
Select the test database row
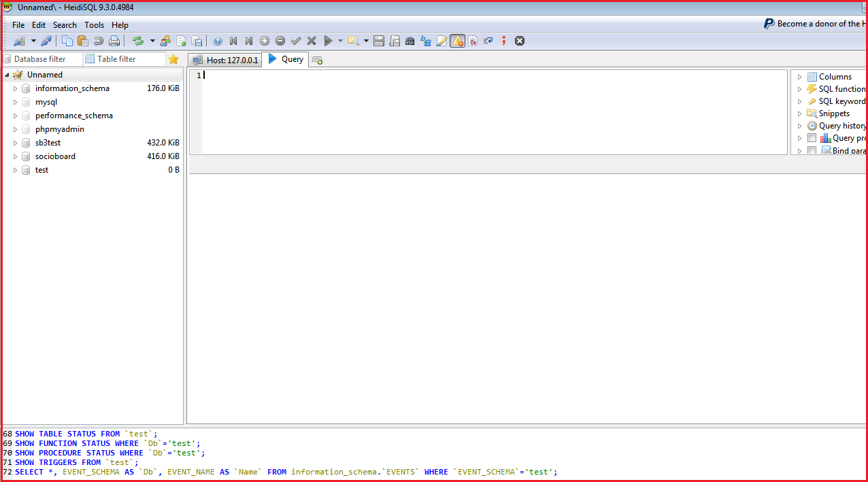pos(93,170)
